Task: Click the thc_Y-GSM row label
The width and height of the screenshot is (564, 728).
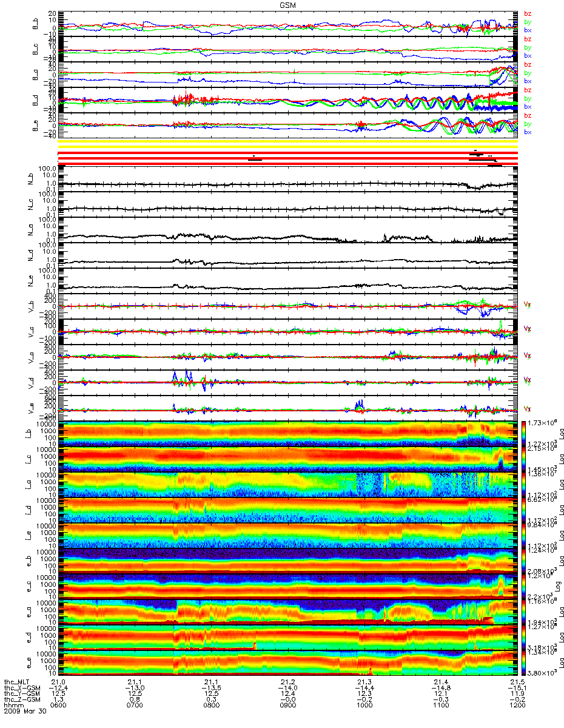Action: 21,693
